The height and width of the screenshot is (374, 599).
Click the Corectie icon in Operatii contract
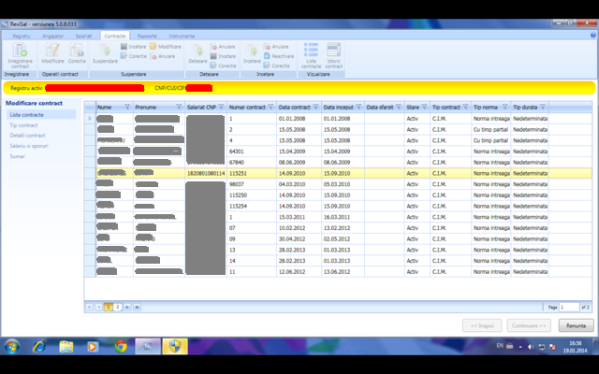(x=77, y=54)
